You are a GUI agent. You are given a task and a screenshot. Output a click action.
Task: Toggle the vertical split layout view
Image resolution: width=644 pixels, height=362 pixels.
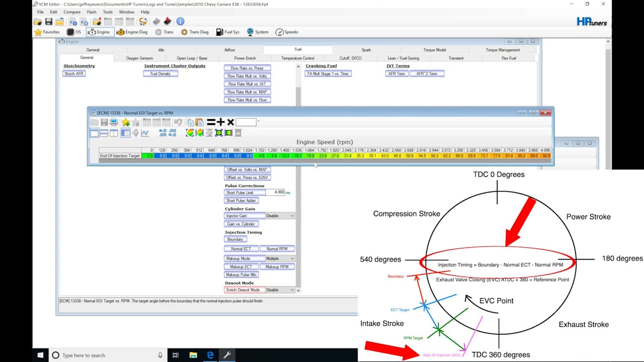[x=114, y=133]
